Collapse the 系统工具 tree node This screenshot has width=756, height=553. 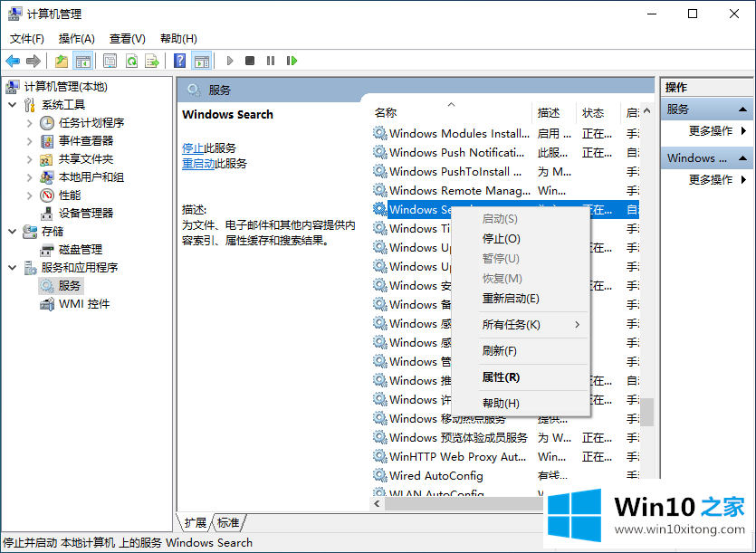click(x=13, y=105)
